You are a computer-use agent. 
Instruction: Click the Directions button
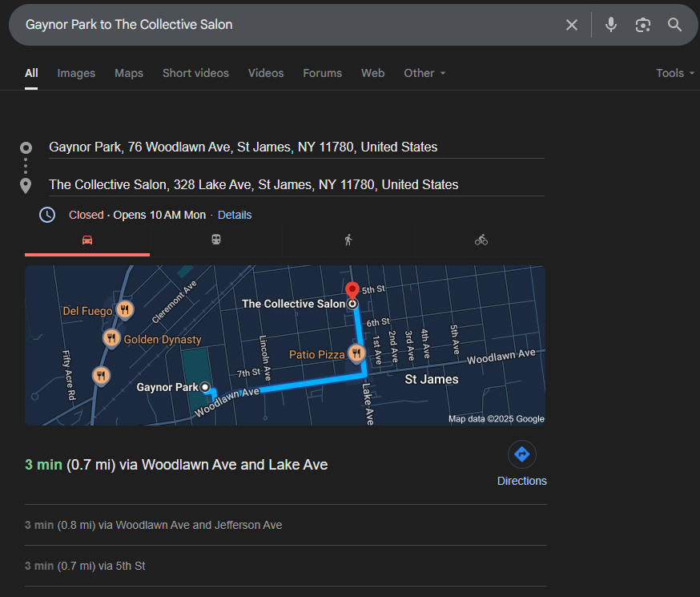522,465
